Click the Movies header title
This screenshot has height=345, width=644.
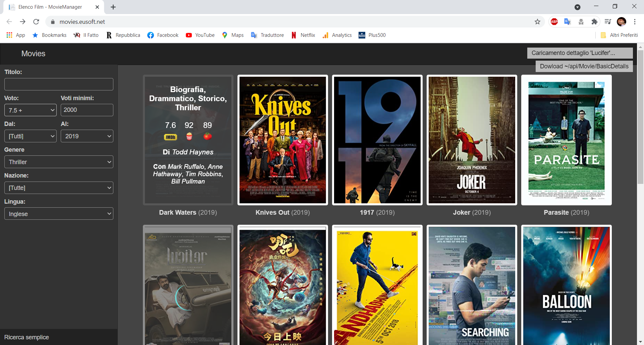33,54
